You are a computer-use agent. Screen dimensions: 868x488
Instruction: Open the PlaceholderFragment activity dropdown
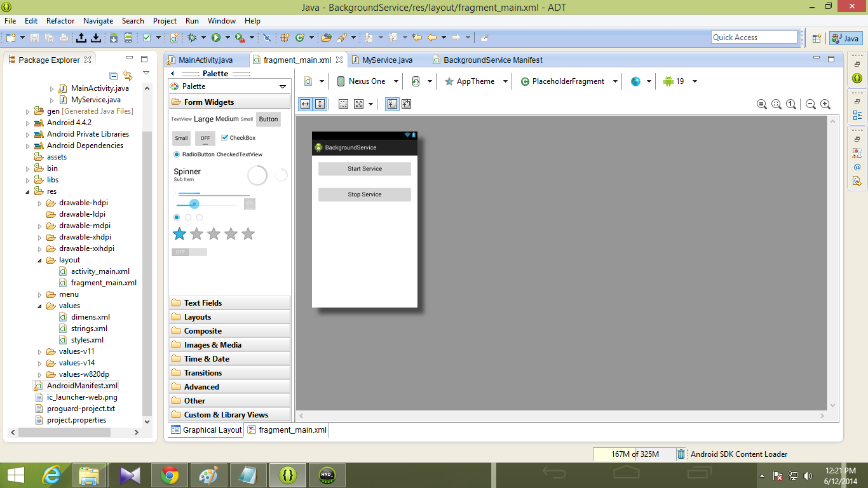[x=569, y=81]
